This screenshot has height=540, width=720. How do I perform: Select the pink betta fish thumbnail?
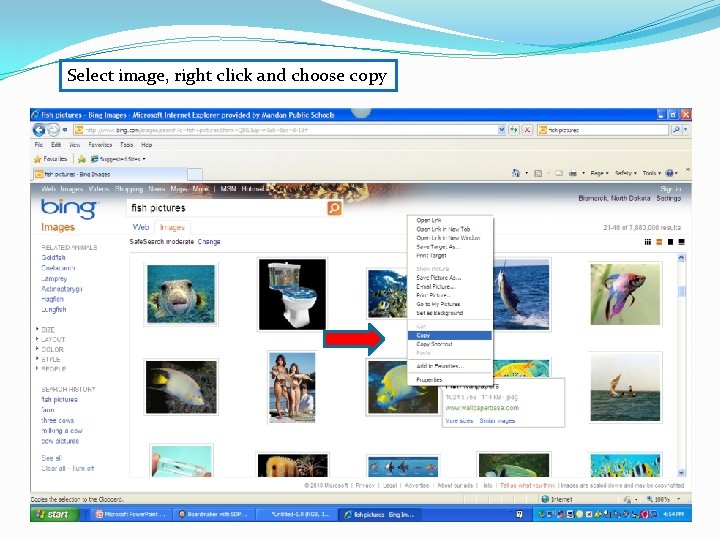[x=625, y=294]
